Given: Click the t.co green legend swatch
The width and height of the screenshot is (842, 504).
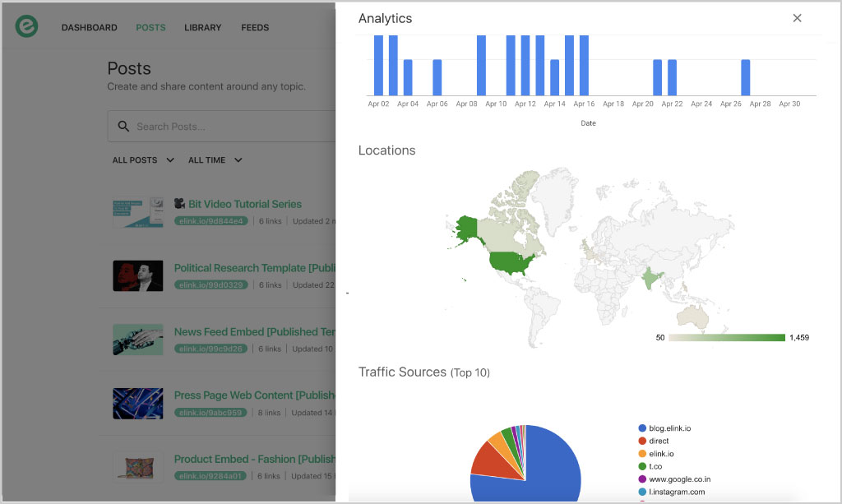Looking at the screenshot, I should (x=641, y=466).
